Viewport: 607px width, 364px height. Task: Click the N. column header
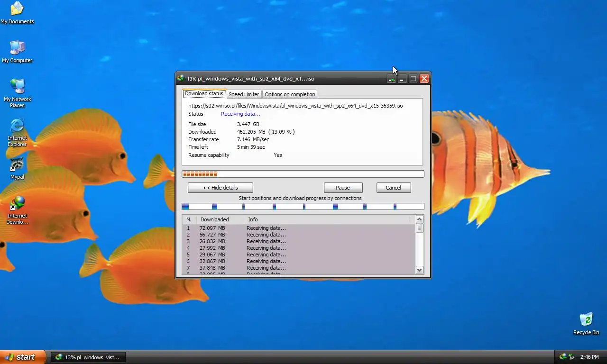(190, 219)
